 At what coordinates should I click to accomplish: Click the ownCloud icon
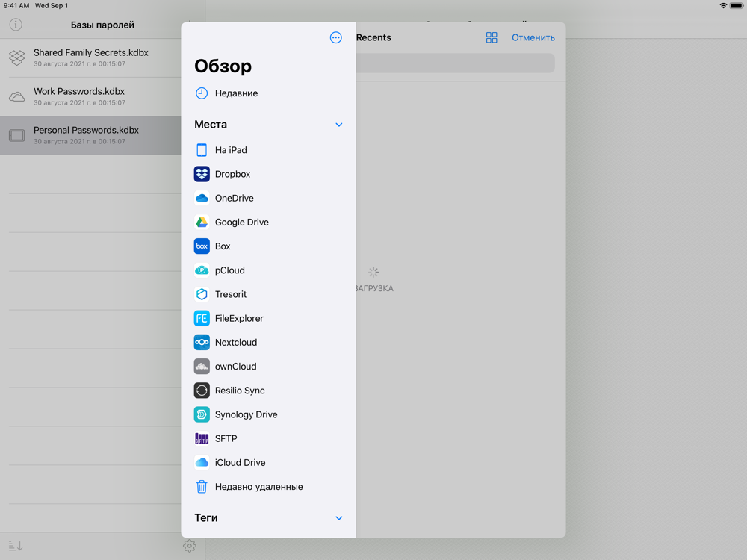click(x=202, y=367)
